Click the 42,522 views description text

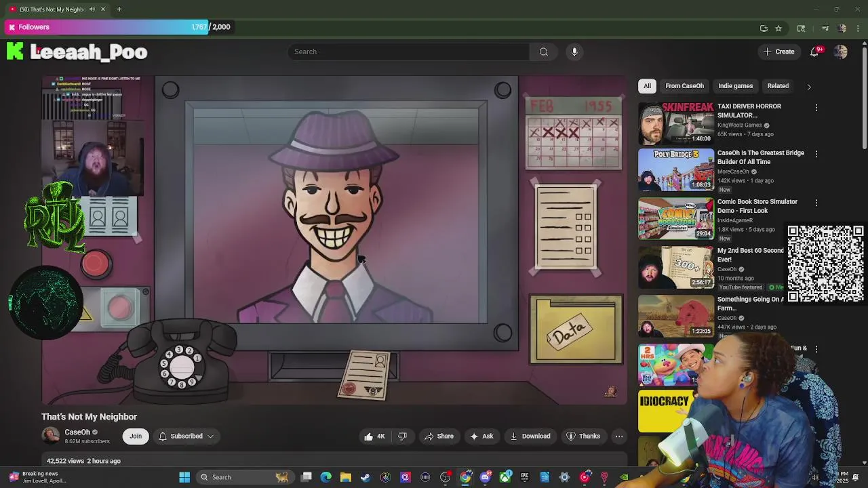(x=83, y=461)
